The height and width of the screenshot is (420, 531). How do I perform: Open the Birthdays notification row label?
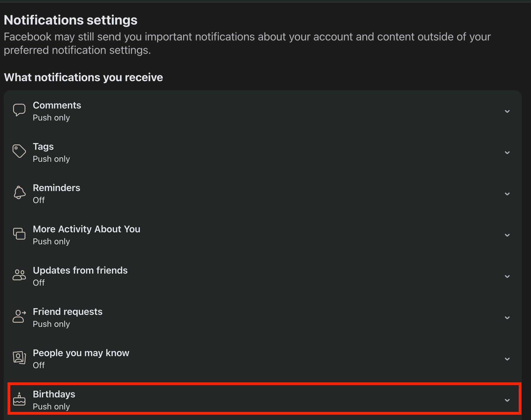coord(54,394)
